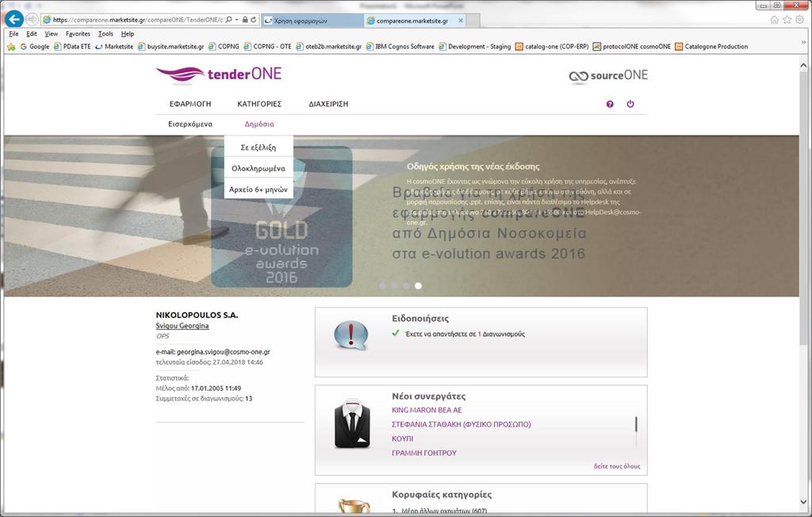
Task: Click the logout power icon
Action: tap(630, 104)
